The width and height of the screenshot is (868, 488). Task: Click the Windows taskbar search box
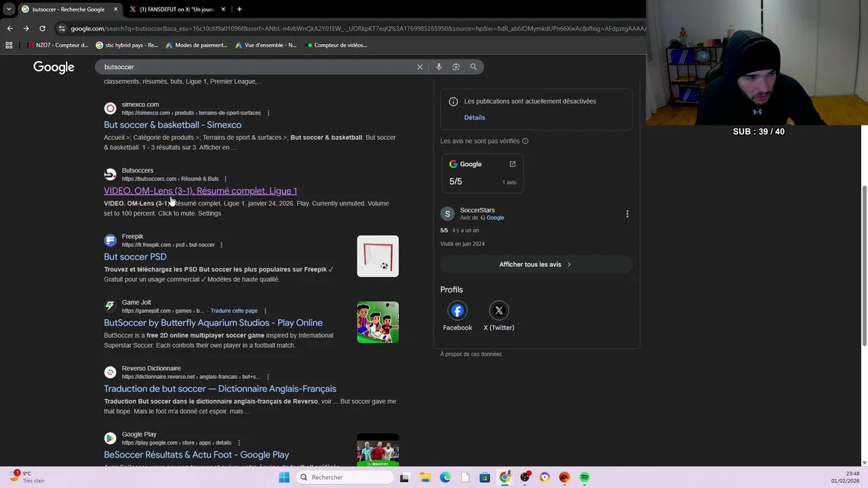[x=344, y=477]
